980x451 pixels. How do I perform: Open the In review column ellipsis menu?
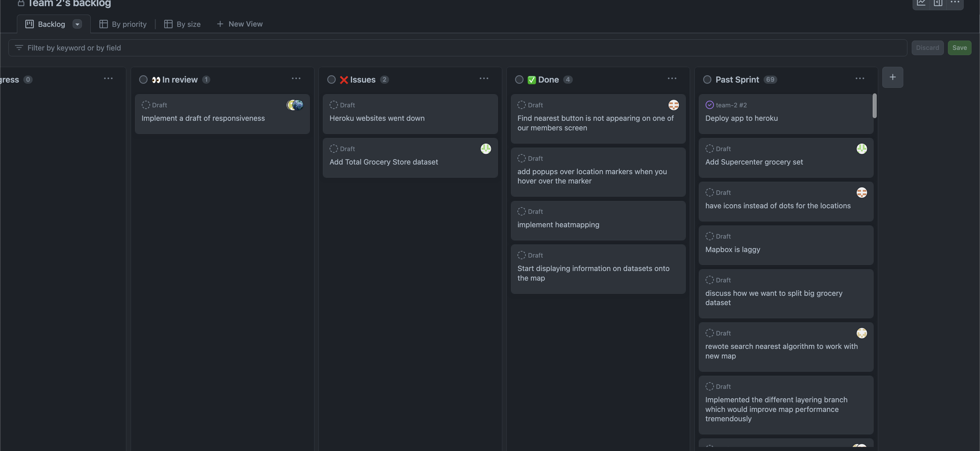(x=296, y=78)
